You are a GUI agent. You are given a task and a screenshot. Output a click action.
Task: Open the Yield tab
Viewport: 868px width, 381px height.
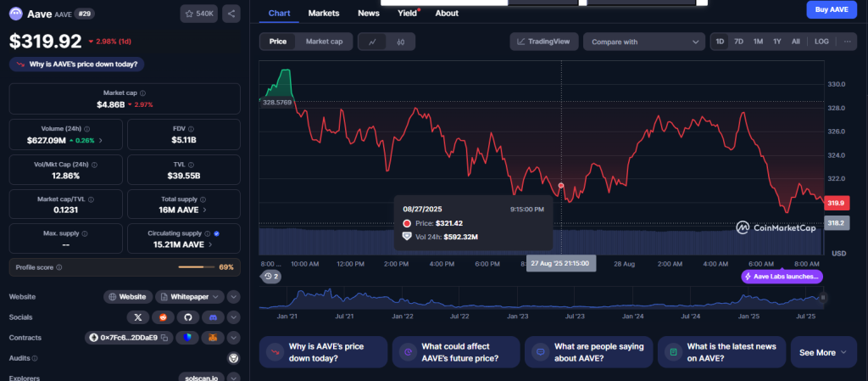(408, 14)
